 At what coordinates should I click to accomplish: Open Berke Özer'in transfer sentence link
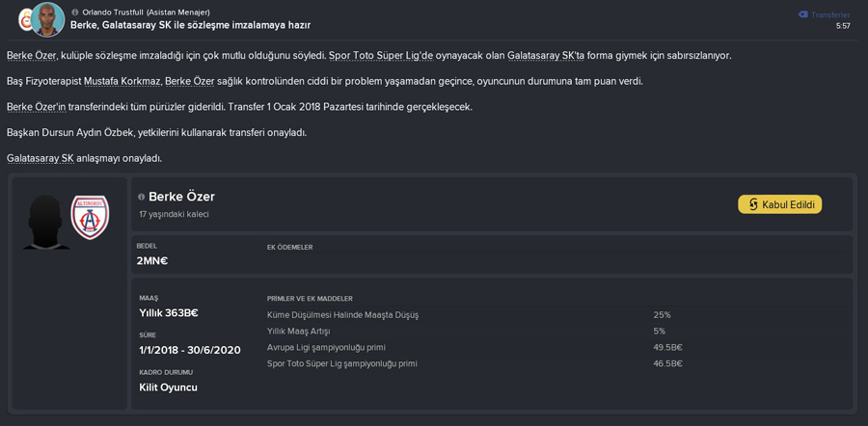(37, 107)
